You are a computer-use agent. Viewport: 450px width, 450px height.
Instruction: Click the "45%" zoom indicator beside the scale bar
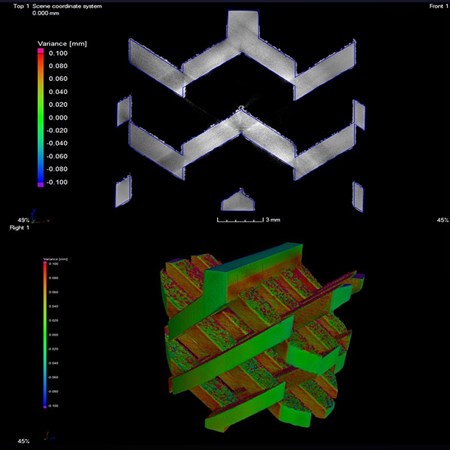(442, 220)
